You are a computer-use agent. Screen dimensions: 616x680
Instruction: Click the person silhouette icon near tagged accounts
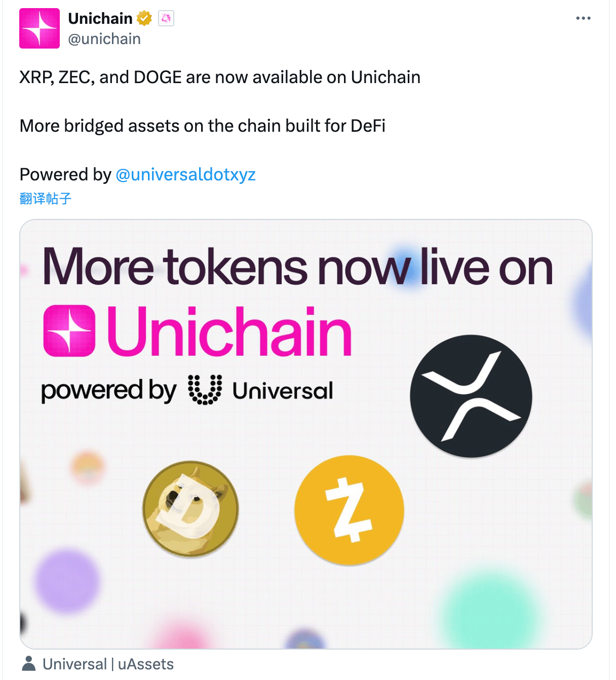29,664
